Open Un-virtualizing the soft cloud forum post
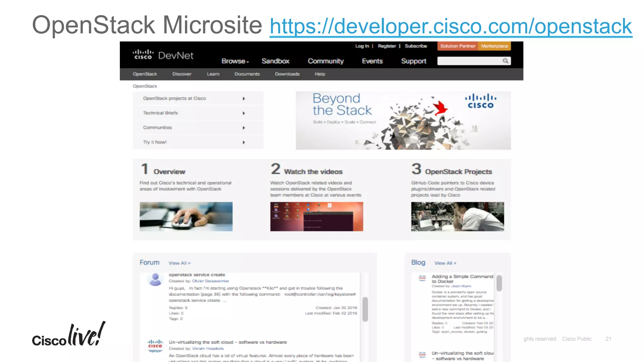The image size is (644, 362). click(228, 342)
